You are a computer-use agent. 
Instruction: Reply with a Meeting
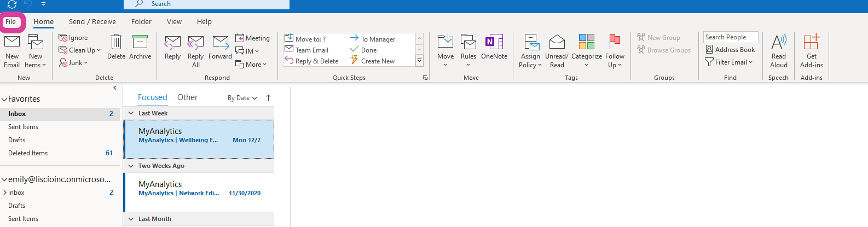(253, 38)
